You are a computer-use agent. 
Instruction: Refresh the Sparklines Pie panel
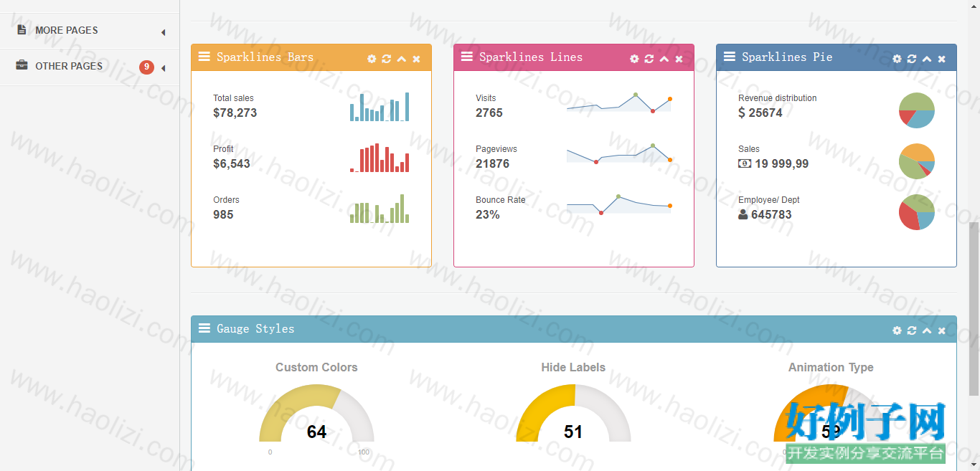912,59
